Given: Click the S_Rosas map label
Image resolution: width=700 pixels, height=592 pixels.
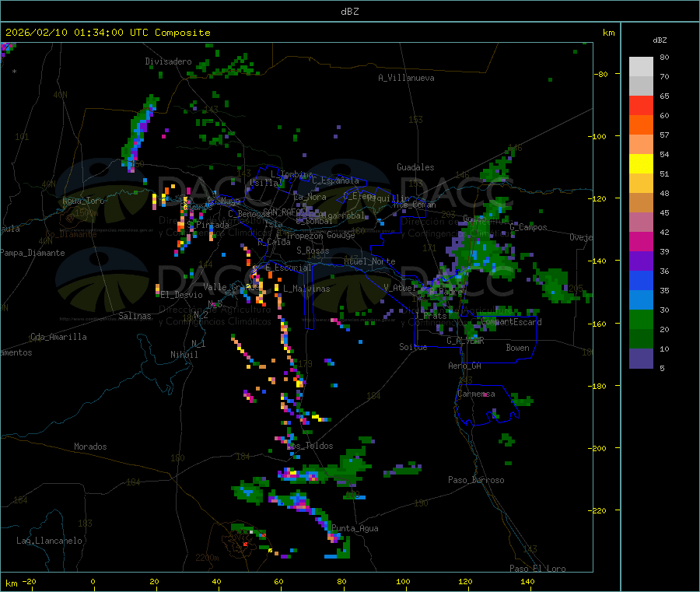Looking at the screenshot, I should click(313, 250).
